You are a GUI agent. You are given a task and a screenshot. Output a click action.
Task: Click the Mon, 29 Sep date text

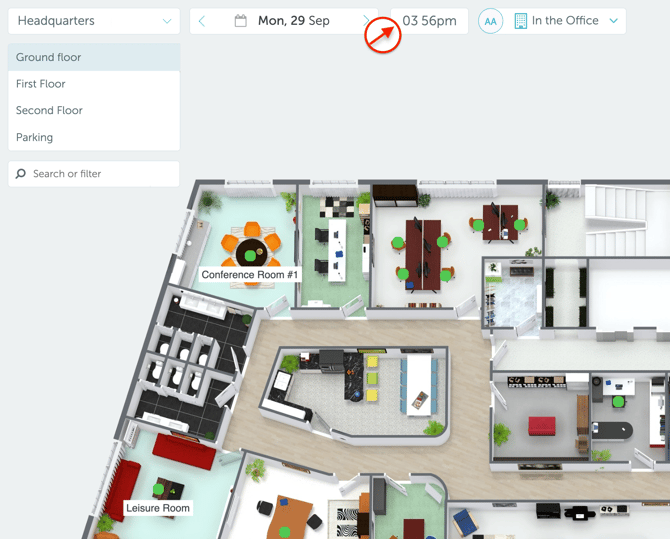pyautogui.click(x=293, y=21)
